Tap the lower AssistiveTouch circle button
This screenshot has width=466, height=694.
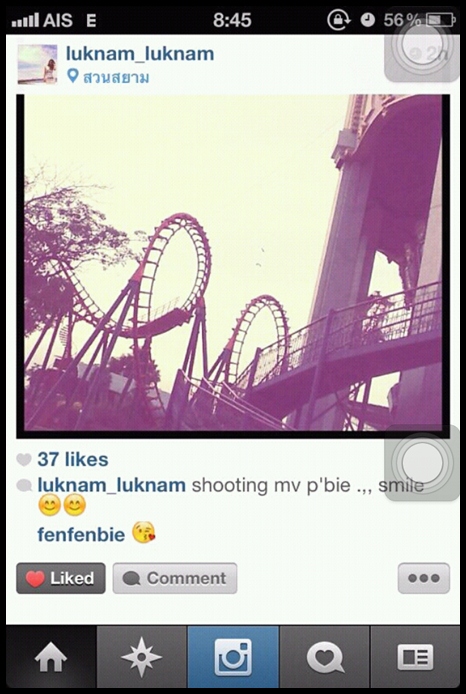pyautogui.click(x=422, y=463)
